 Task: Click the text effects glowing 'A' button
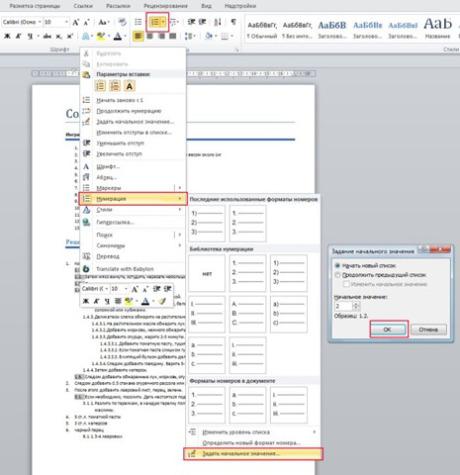coord(85,36)
